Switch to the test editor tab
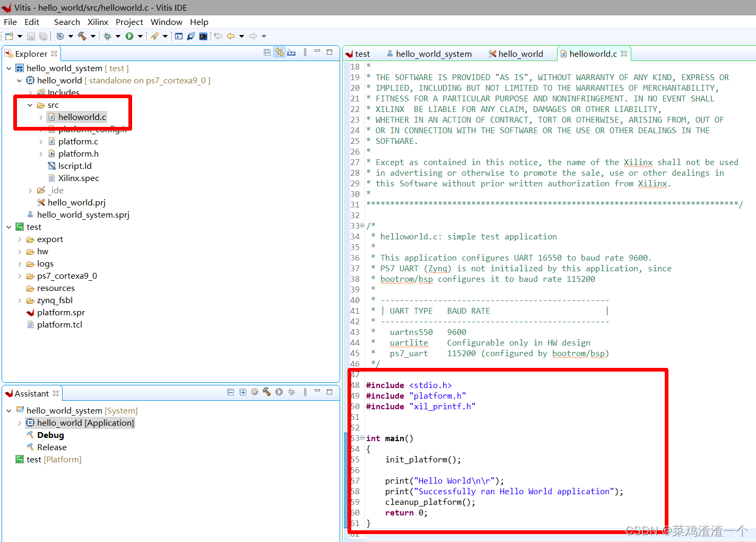Image resolution: width=756 pixels, height=542 pixels. click(358, 54)
